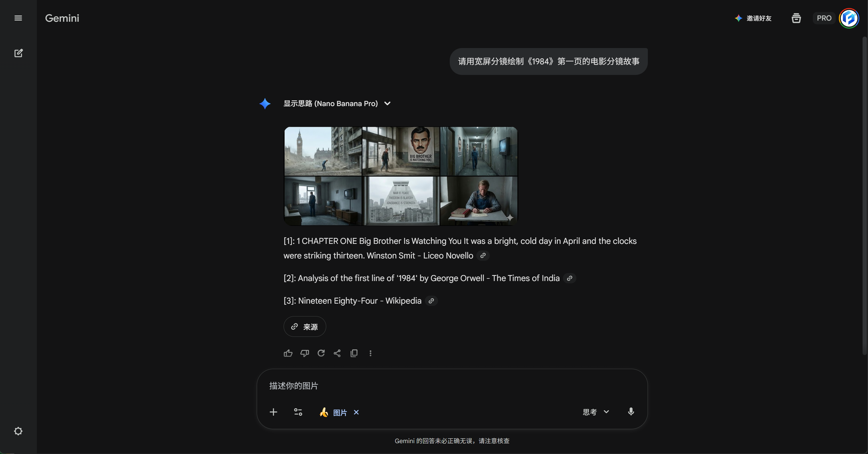Open source link for Times of India citation
Viewport: 868px width, 454px height.
(570, 278)
